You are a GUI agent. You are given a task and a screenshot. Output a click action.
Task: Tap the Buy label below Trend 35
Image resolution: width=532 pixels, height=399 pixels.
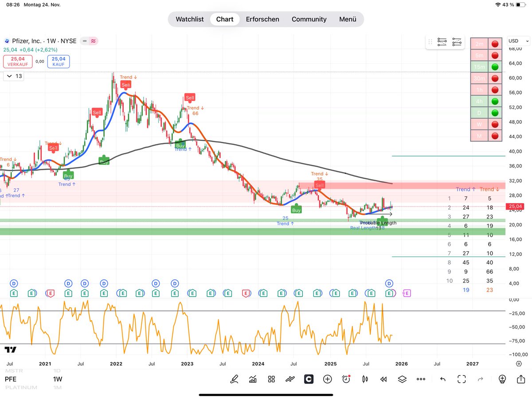click(x=296, y=210)
